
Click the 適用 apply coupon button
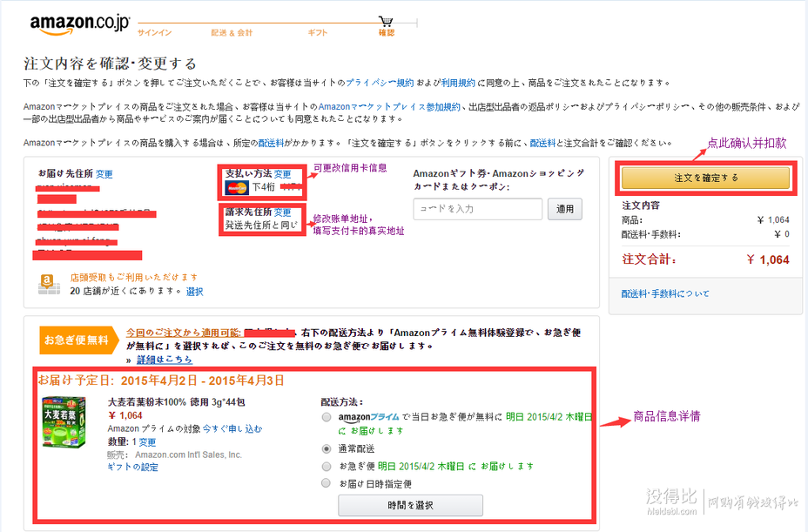point(564,209)
